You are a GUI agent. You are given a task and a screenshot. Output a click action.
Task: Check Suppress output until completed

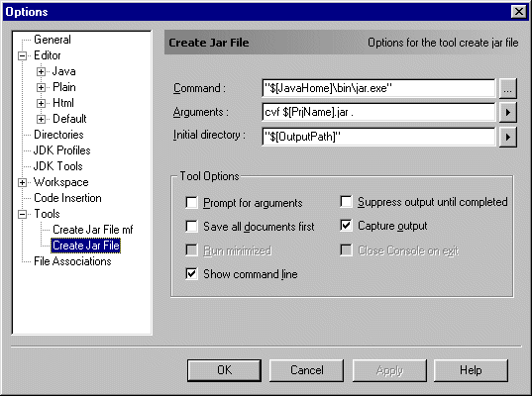[x=346, y=202]
